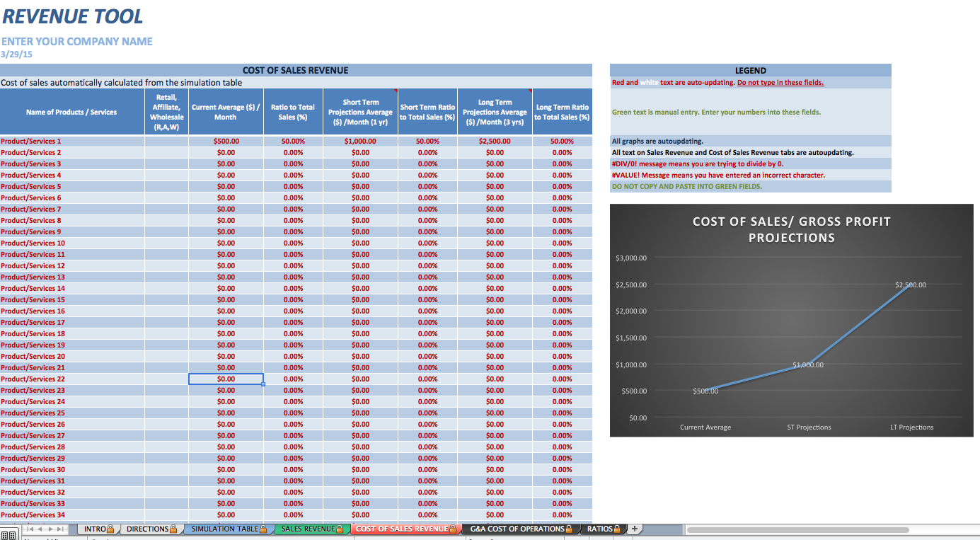Switch to the SIMULATION TABLE tab
Screen dimensions: 980x540
(226, 529)
